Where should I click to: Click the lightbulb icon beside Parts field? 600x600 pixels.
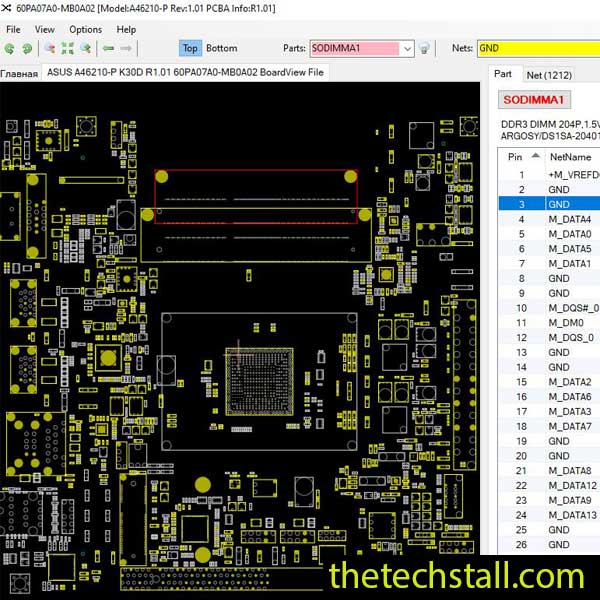(424, 48)
